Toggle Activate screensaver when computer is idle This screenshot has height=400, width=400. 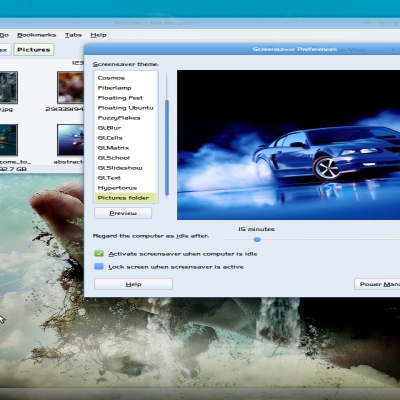pos(99,254)
